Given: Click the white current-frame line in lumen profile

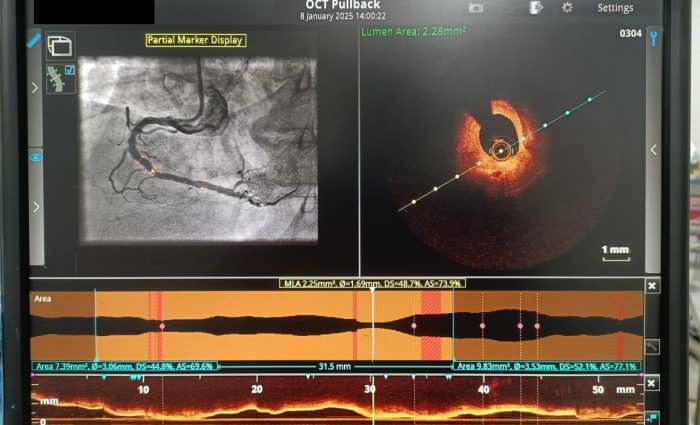Looking at the screenshot, I should point(373,325).
